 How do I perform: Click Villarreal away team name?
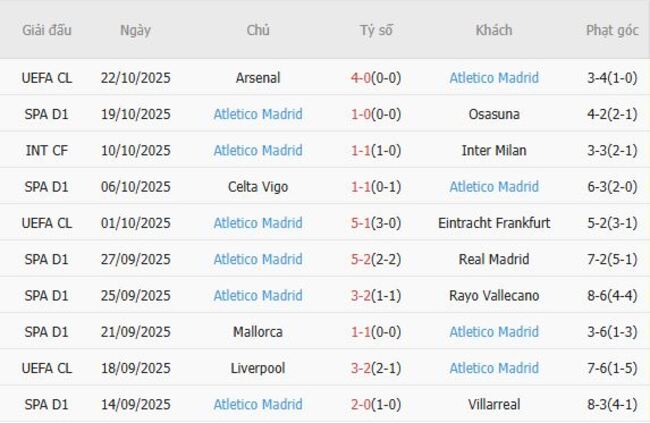[x=494, y=404]
